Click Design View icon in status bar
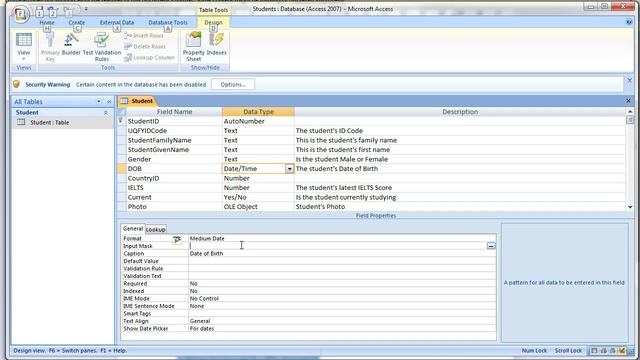The width and height of the screenshot is (640, 360). [622, 351]
